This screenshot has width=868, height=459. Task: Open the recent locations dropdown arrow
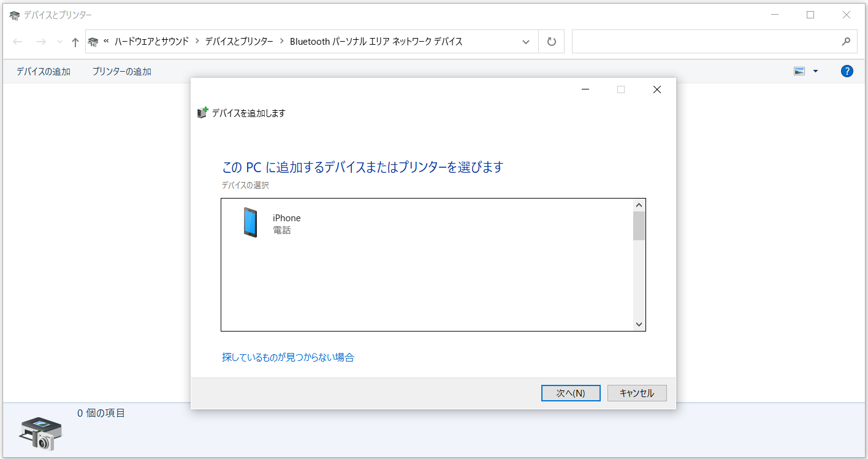pyautogui.click(x=59, y=42)
